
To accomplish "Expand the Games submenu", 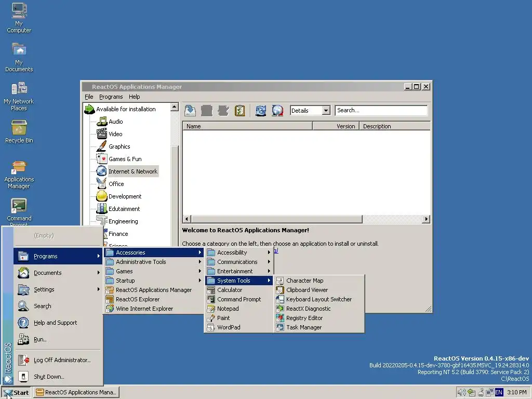I will (x=154, y=271).
